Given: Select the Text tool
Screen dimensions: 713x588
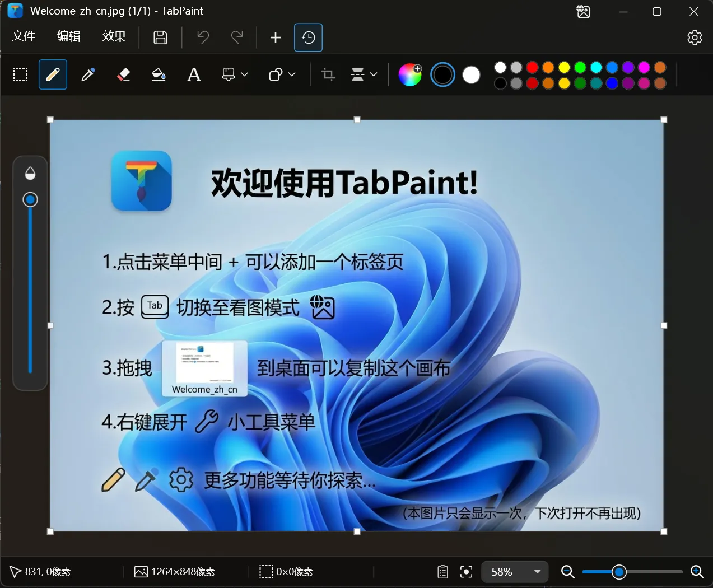Looking at the screenshot, I should pyautogui.click(x=194, y=74).
